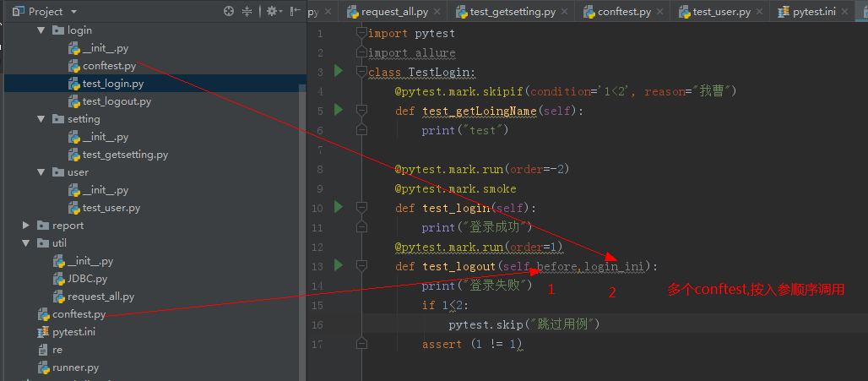Close the test_user.py tab
Screen dimensions: 868x381
(x=758, y=12)
